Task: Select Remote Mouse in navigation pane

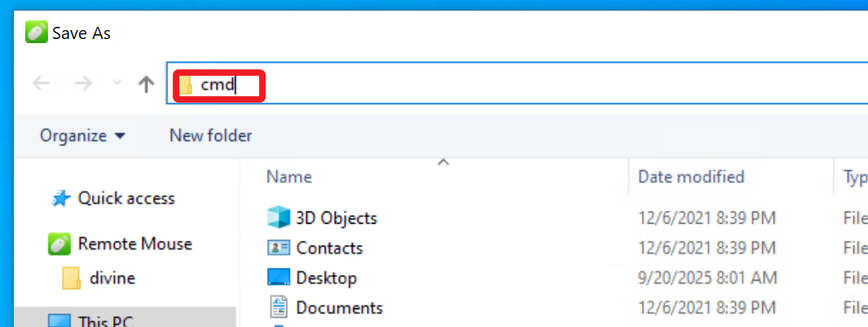Action: click(134, 244)
